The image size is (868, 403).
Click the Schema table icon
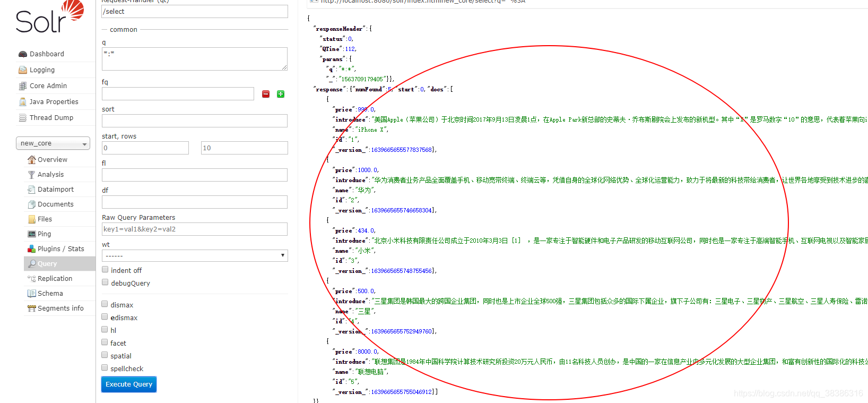coord(31,294)
